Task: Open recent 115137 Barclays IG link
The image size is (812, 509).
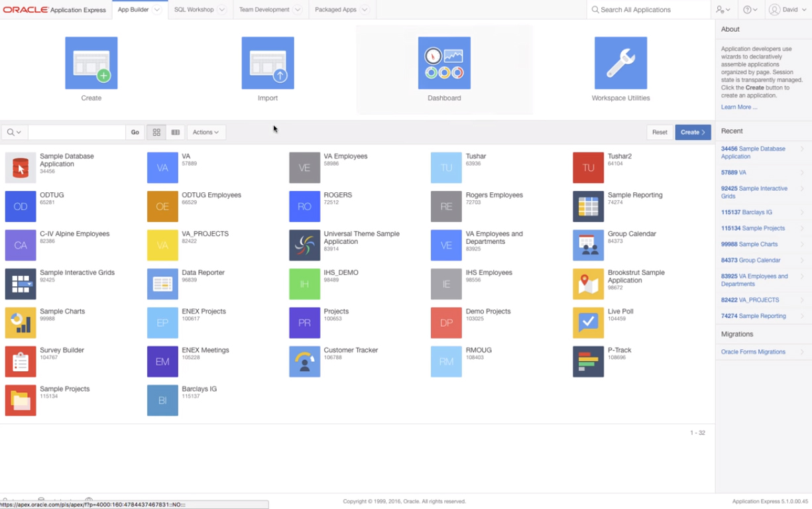Action: [x=746, y=212]
